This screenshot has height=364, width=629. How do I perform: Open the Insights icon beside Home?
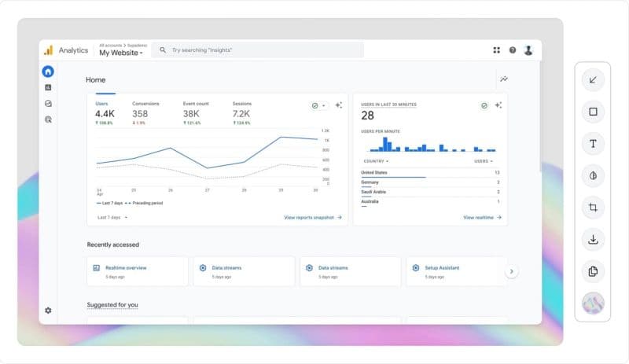(504, 79)
